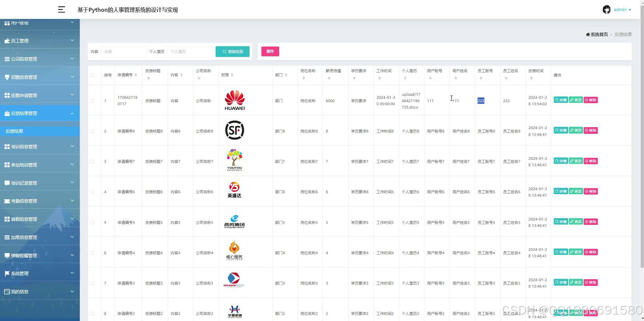This screenshot has height=321, width=644.
Task: Expand the 招聘信息管理 chevron
Action: click(72, 77)
